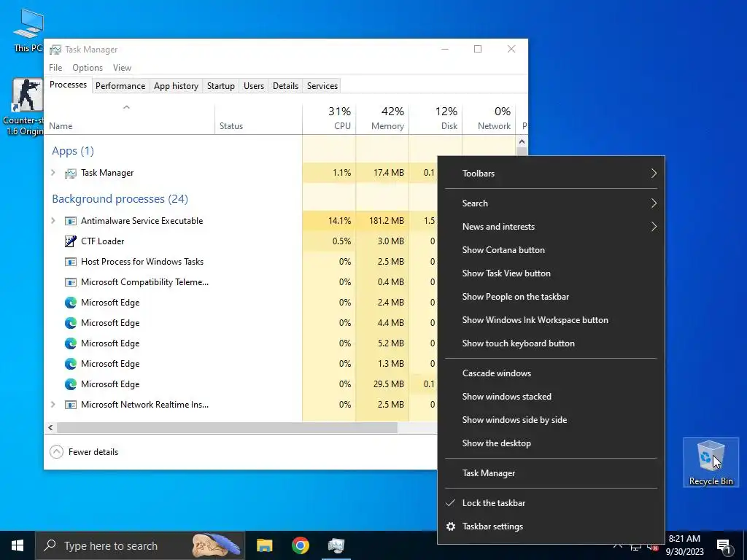Choose Show the desktop
The image size is (747, 560).
coord(551,443)
